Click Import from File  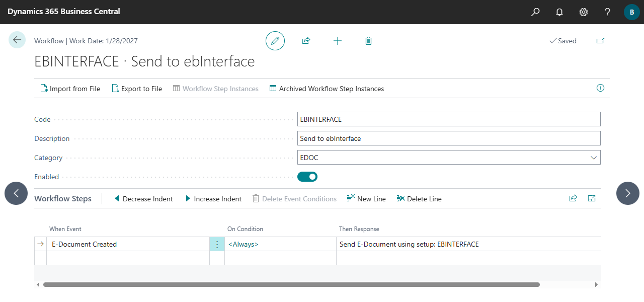[70, 89]
